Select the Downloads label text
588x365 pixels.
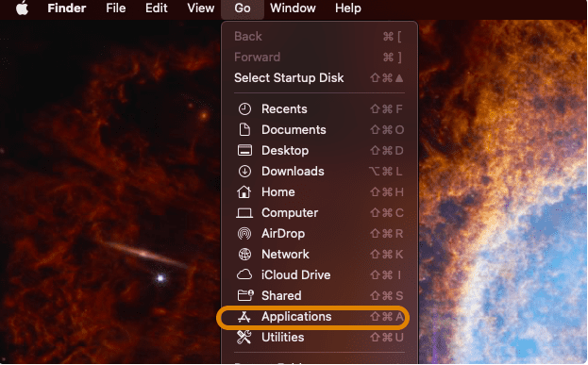click(293, 172)
